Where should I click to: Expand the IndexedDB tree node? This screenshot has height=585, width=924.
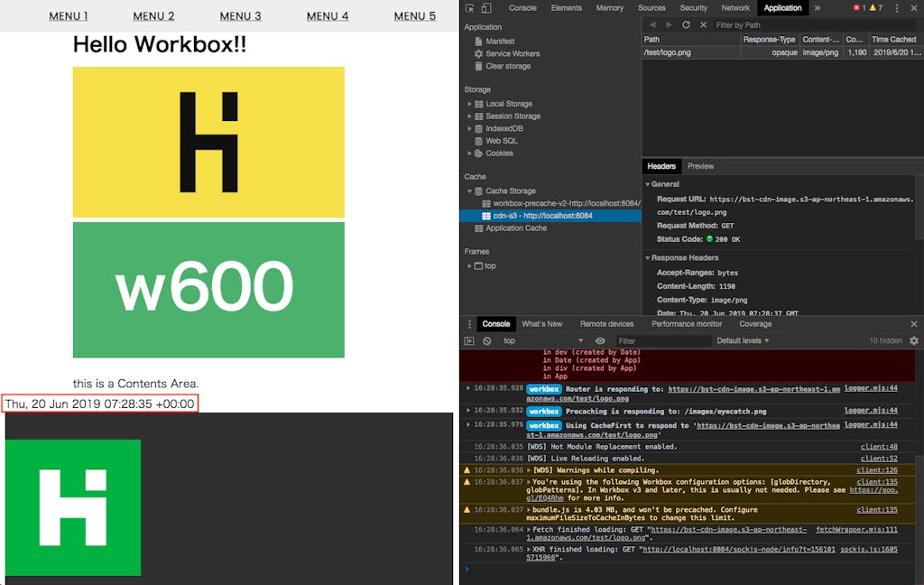coord(469,128)
